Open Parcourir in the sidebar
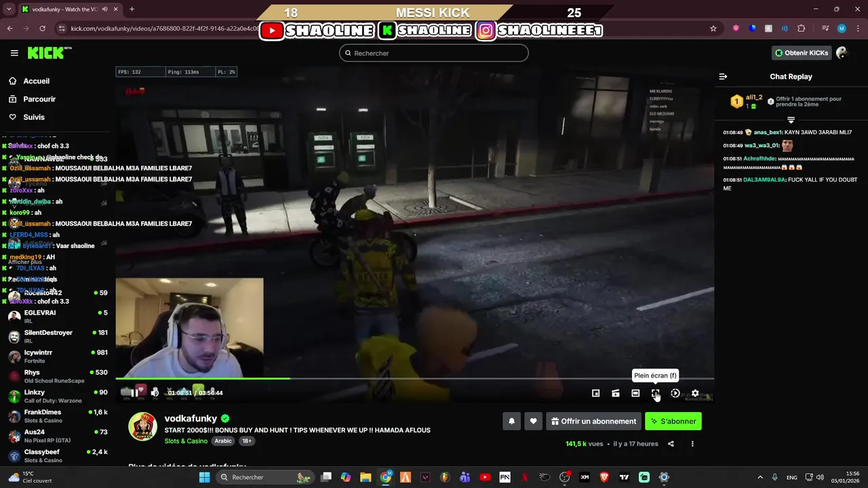 click(33, 99)
